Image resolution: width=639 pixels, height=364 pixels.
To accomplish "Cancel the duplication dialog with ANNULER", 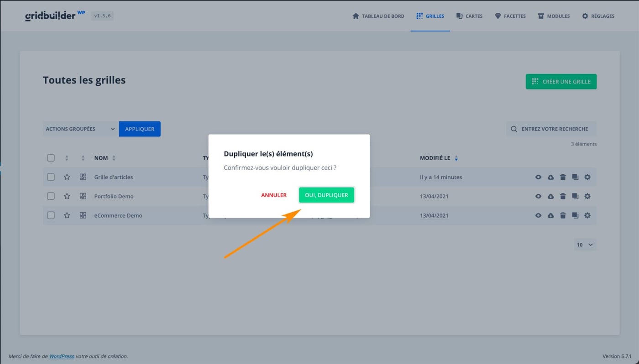I will (273, 195).
